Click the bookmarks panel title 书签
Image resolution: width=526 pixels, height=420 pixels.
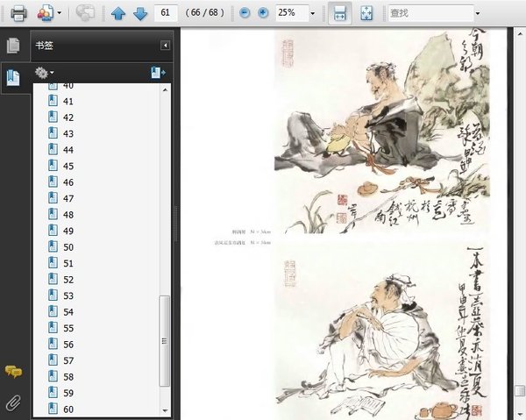pos(45,46)
